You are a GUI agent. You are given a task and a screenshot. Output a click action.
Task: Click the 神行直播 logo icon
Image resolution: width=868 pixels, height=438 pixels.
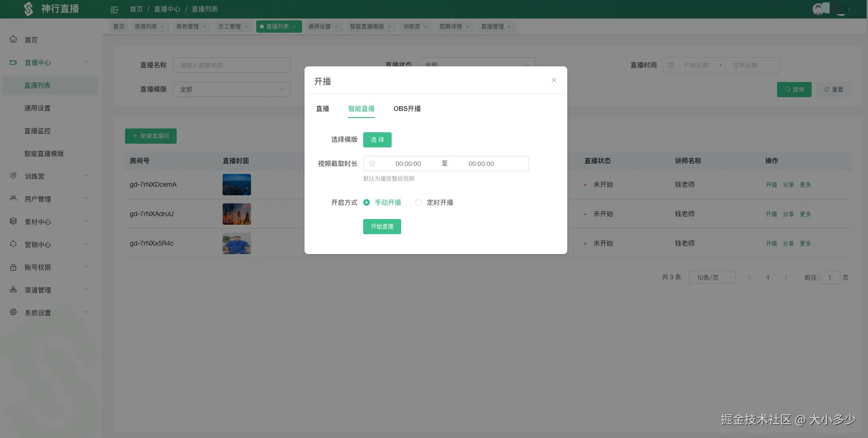(28, 9)
